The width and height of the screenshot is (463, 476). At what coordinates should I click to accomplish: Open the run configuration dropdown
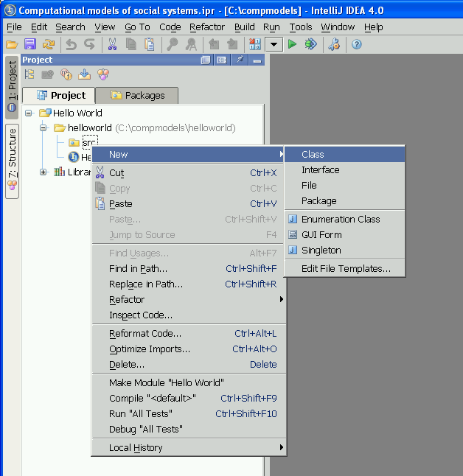point(274,45)
